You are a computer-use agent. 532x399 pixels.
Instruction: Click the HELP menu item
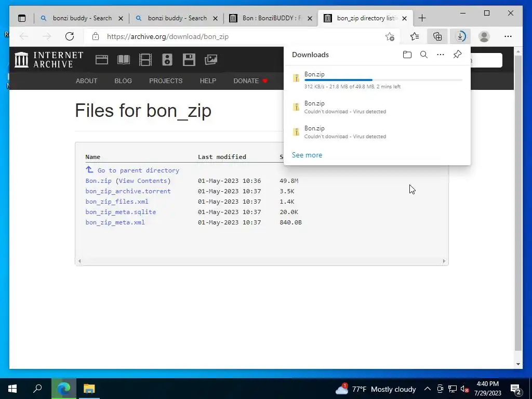(208, 81)
